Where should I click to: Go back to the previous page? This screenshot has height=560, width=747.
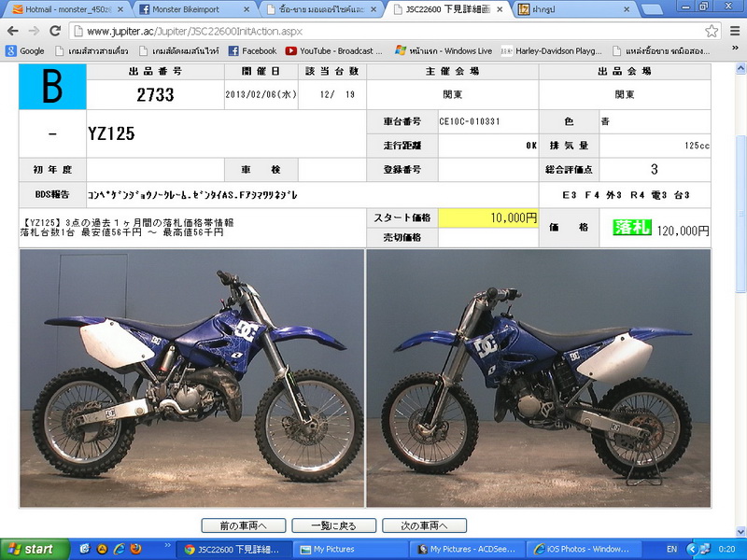coord(13,32)
